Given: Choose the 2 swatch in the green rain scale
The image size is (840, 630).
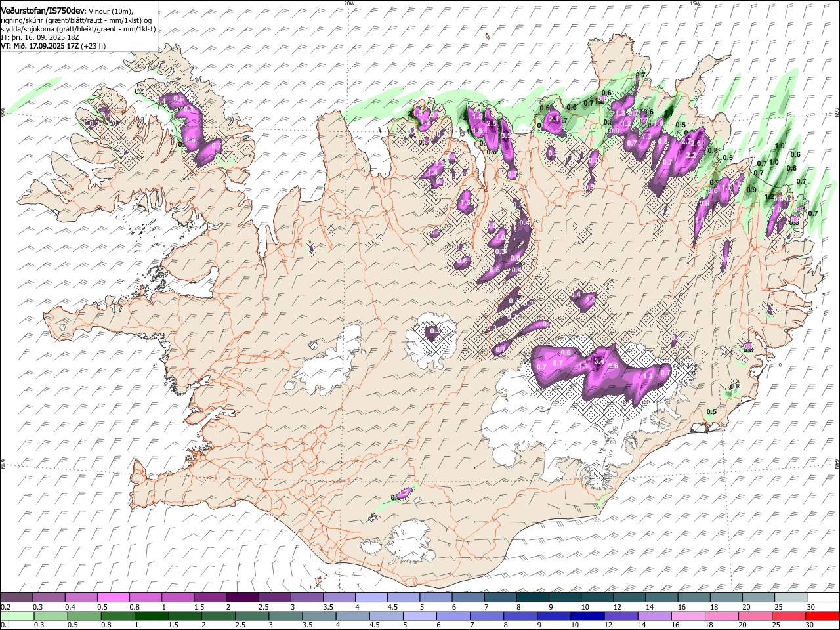Looking at the screenshot, I should coord(218,616).
